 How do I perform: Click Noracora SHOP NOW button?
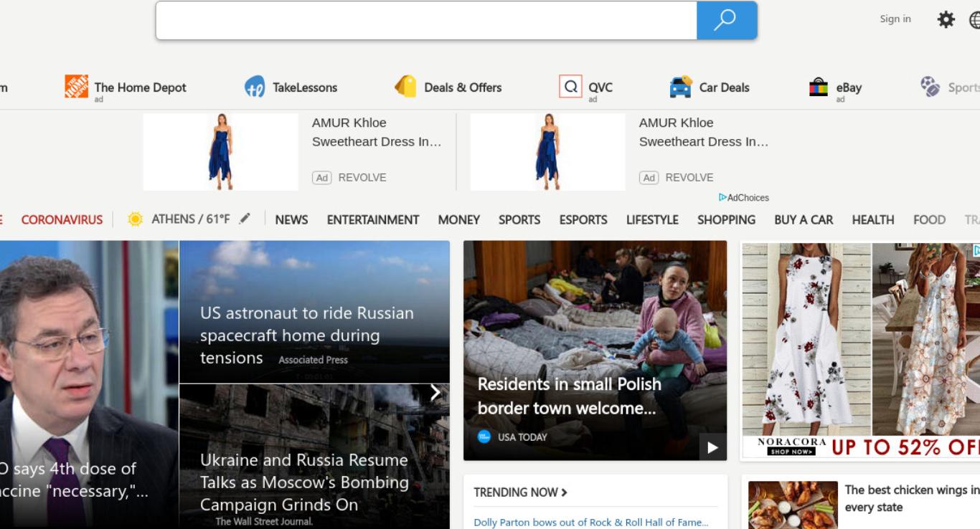pyautogui.click(x=791, y=452)
